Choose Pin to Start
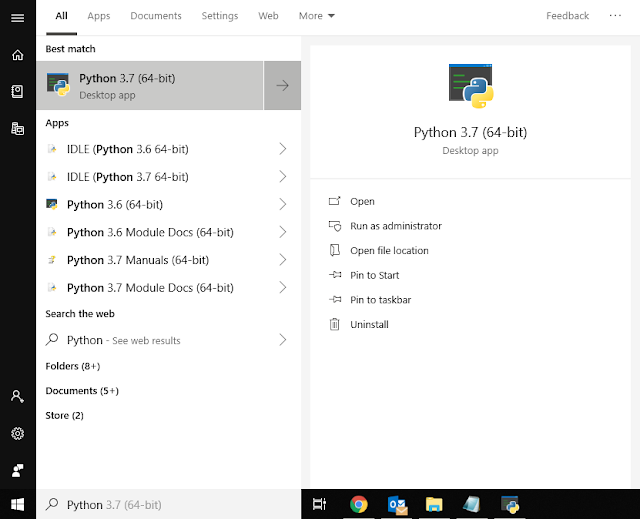Viewport: 640px width, 519px height. click(374, 275)
